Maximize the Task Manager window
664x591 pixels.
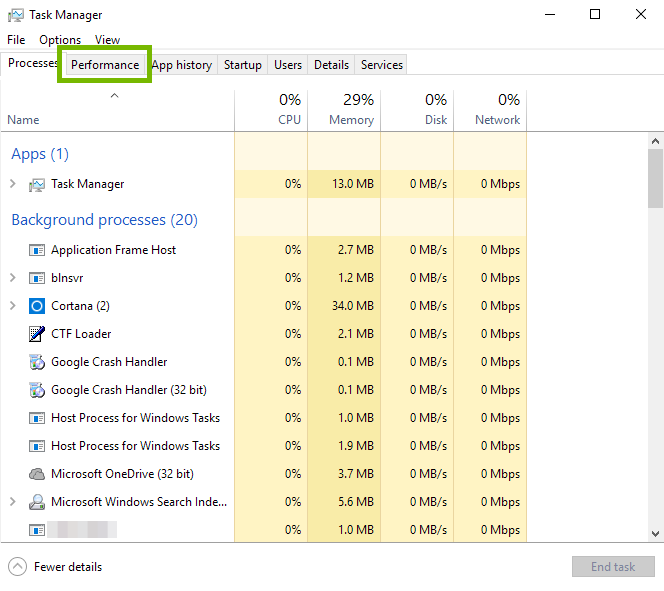point(595,14)
